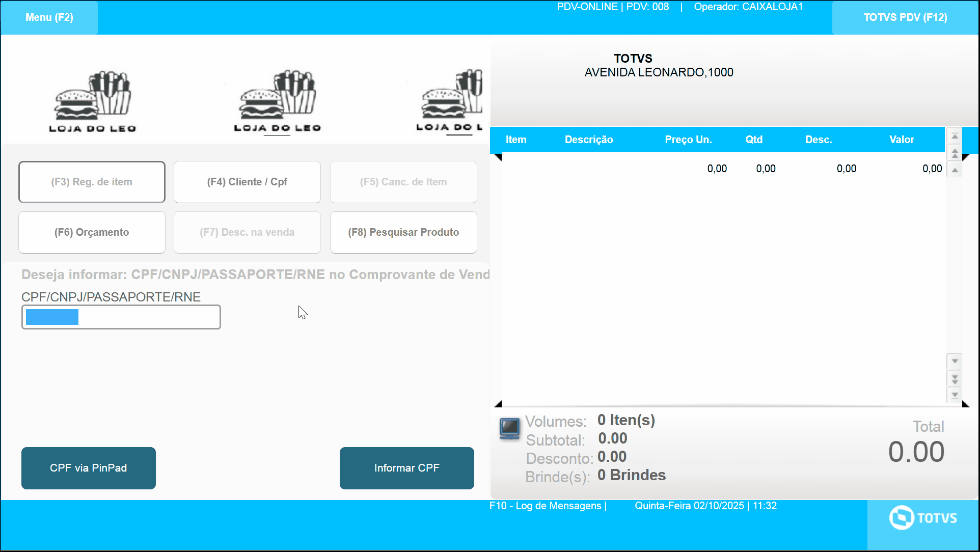Focus the CPF/CNPJ/PASSAPORTE/RNE input field
The width and height of the screenshot is (980, 552).
pos(121,317)
